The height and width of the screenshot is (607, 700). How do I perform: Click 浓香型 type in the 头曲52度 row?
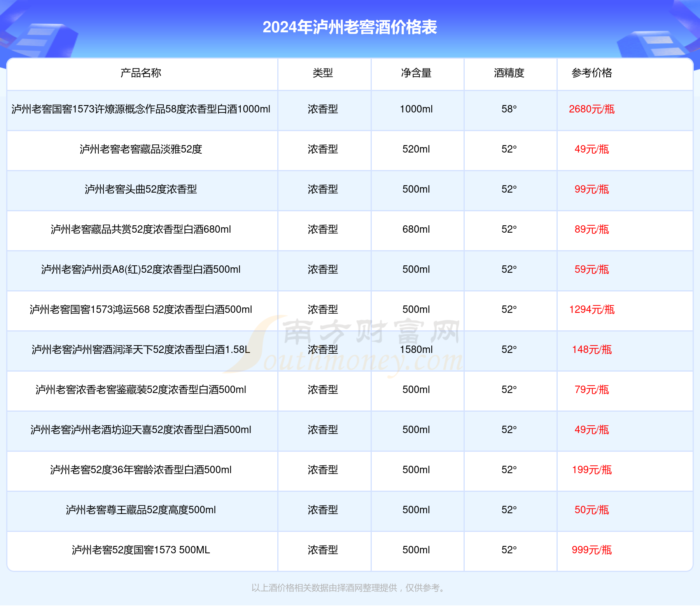pyautogui.click(x=323, y=189)
